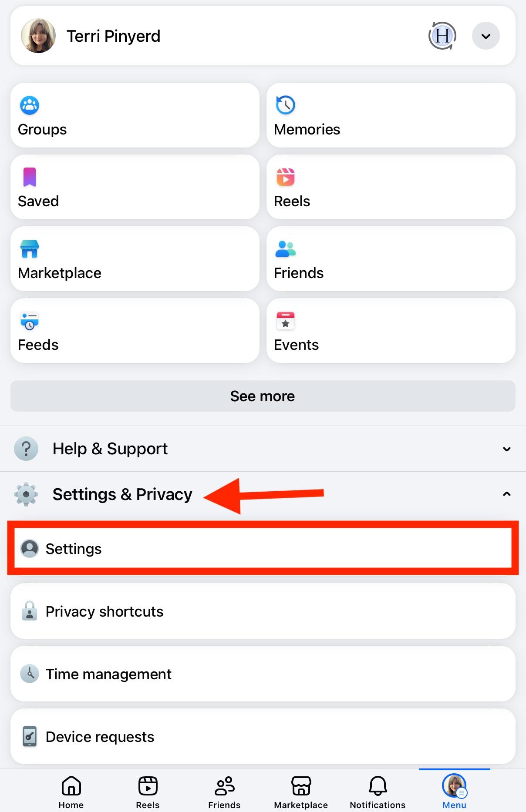Expand the profile dropdown chevron

point(486,36)
